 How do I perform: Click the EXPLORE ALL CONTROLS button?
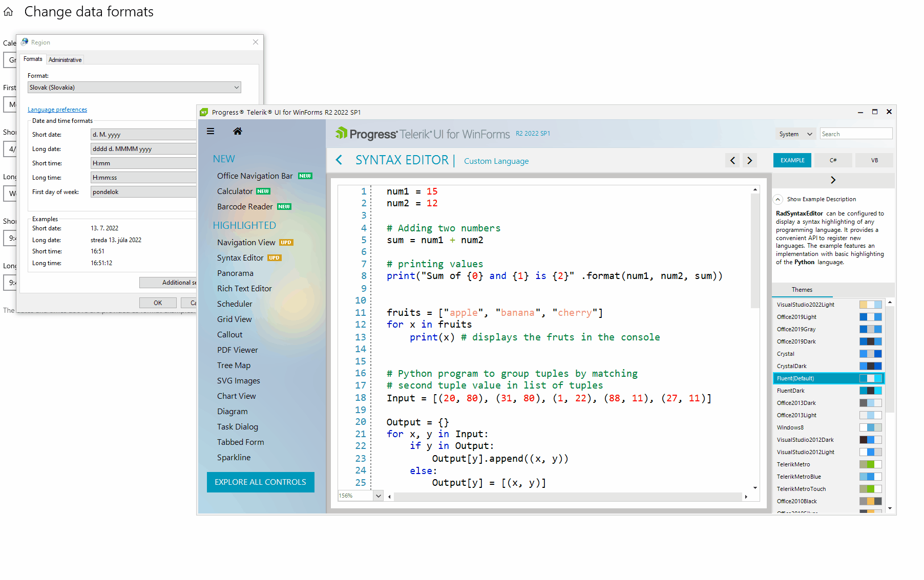tap(261, 482)
